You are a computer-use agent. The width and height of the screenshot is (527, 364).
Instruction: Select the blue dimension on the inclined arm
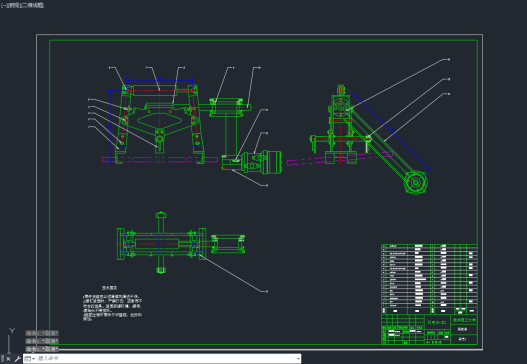point(393,130)
